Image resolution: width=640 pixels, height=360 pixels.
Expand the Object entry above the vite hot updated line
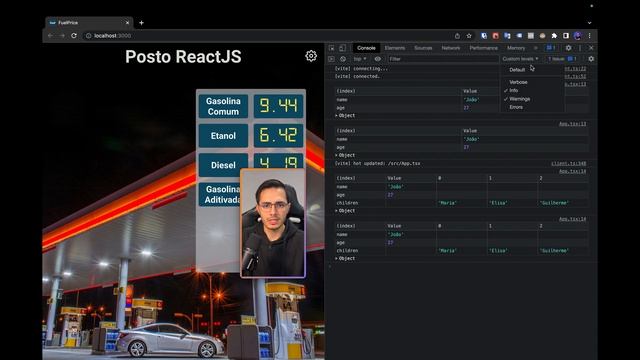345,155
